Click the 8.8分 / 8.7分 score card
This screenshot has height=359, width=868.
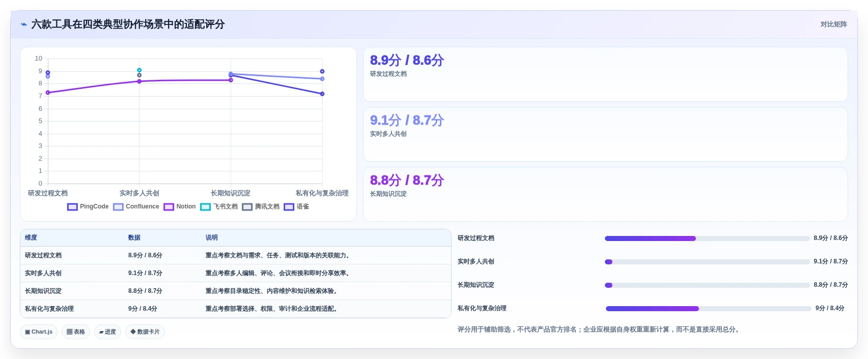(x=605, y=194)
